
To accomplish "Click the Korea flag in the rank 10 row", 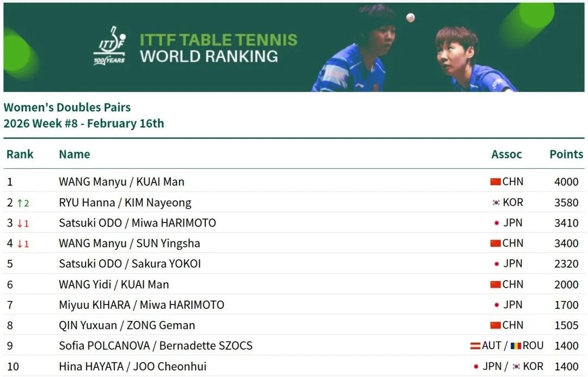I will pos(516,367).
